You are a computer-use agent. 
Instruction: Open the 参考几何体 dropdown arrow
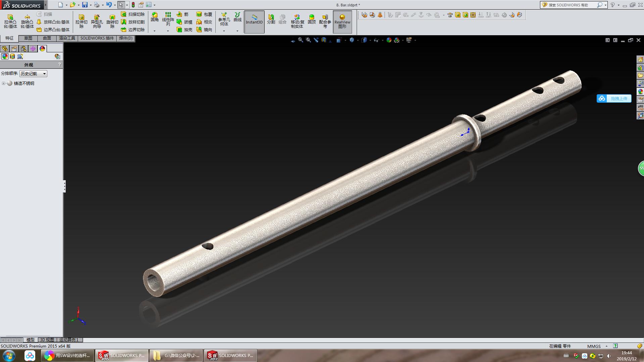tap(223, 31)
